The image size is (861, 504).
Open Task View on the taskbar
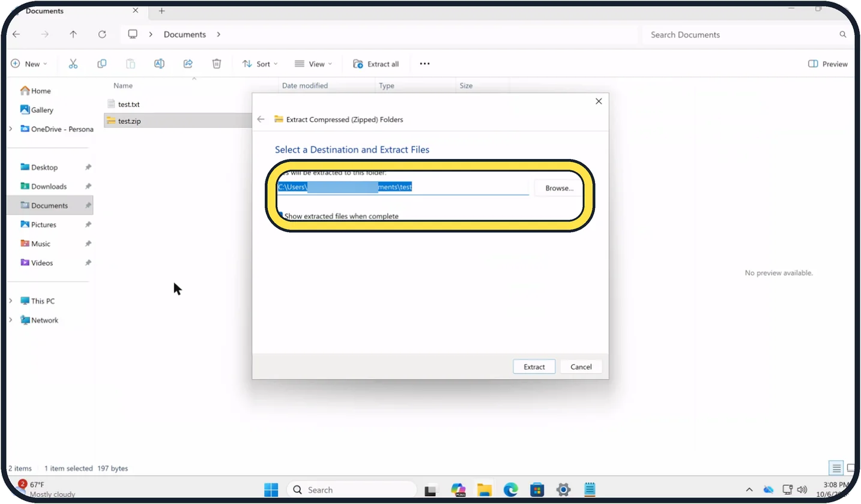(431, 490)
